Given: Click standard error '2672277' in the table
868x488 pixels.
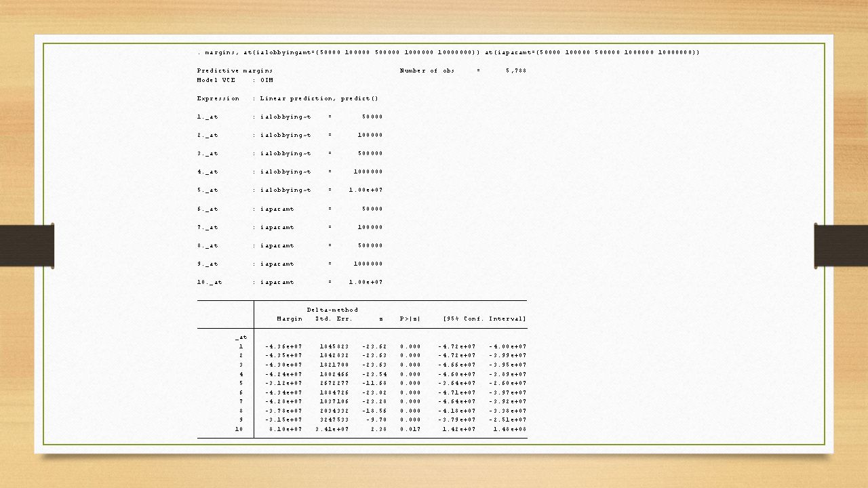Looking at the screenshot, I should [334, 383].
